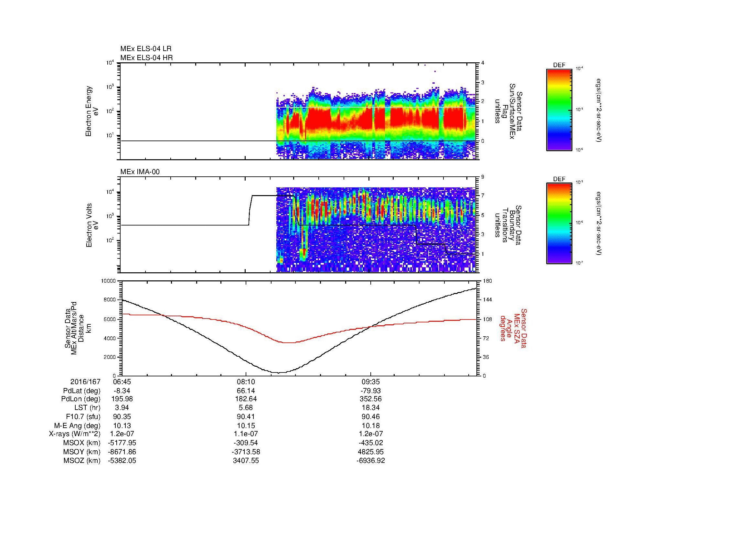Image resolution: width=756 pixels, height=534 pixels.
Task: Click the F10.7 value '90.41'
Action: tap(246, 417)
